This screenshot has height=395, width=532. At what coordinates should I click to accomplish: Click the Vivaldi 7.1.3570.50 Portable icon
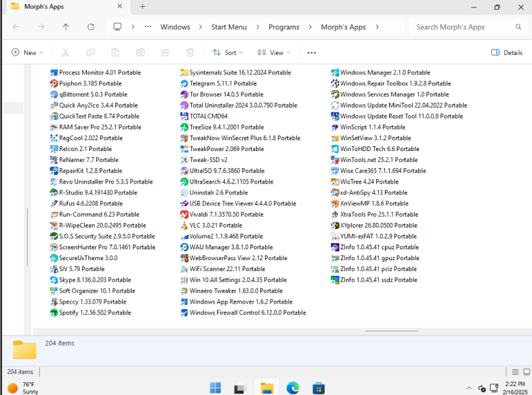[184, 215]
